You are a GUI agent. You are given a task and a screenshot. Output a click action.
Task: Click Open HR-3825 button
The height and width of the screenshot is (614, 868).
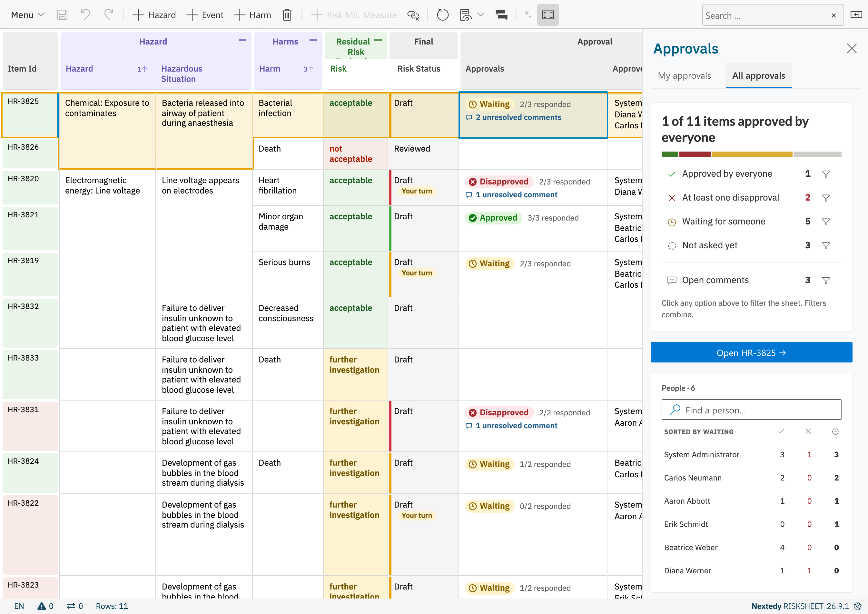751,352
